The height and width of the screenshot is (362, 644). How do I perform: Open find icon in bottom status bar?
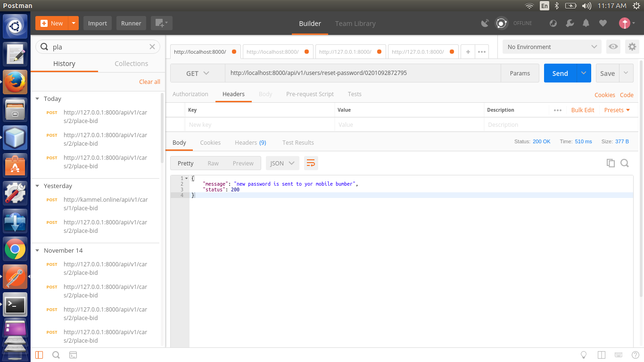click(56, 355)
